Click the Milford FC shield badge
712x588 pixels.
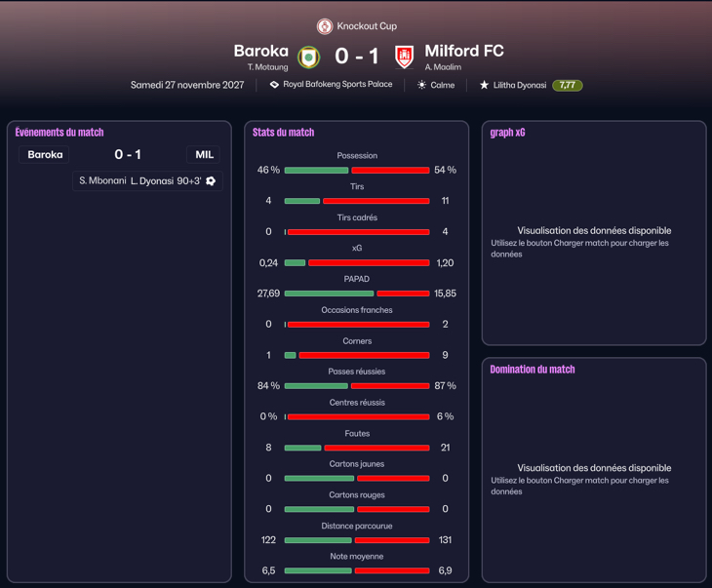click(404, 58)
